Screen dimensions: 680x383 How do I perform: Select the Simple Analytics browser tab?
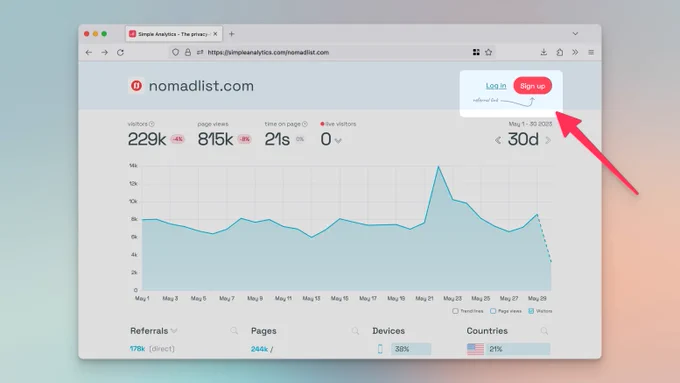(174, 34)
